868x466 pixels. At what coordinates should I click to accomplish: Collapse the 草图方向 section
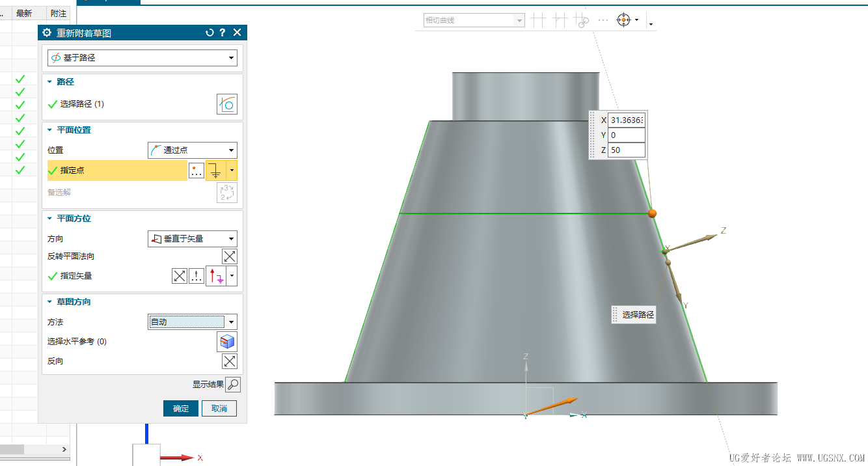click(x=49, y=302)
